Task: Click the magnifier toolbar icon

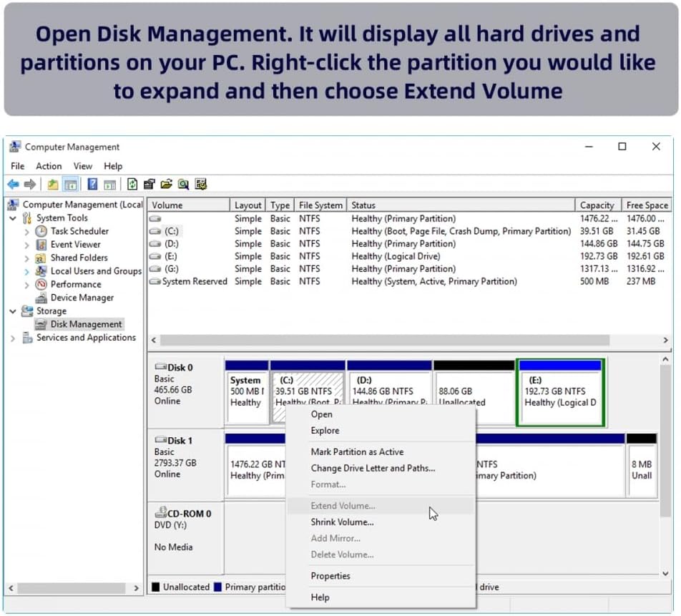Action: [184, 185]
